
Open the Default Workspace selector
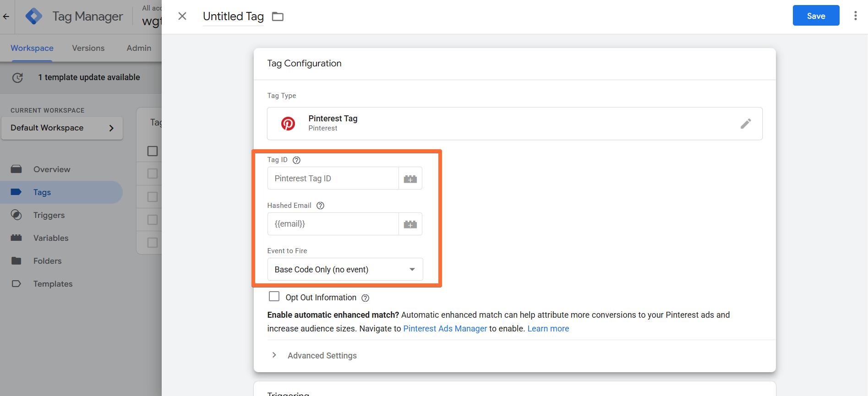coord(62,128)
